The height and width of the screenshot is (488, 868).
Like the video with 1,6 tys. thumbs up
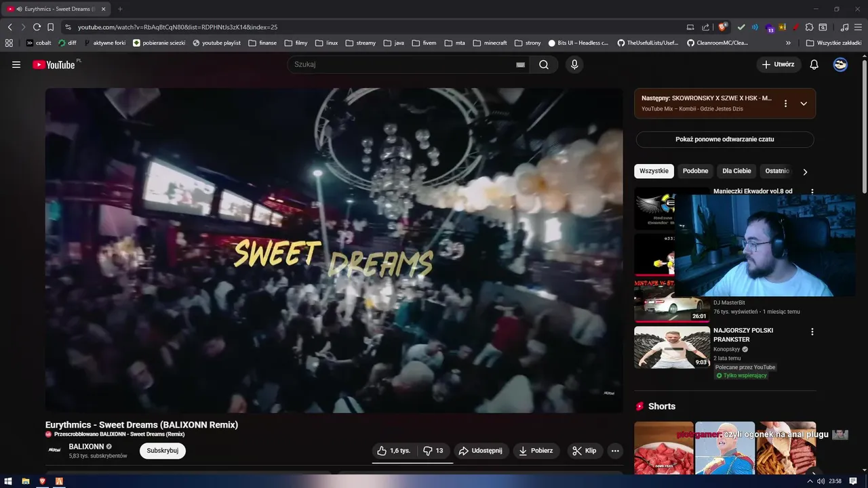pyautogui.click(x=394, y=451)
